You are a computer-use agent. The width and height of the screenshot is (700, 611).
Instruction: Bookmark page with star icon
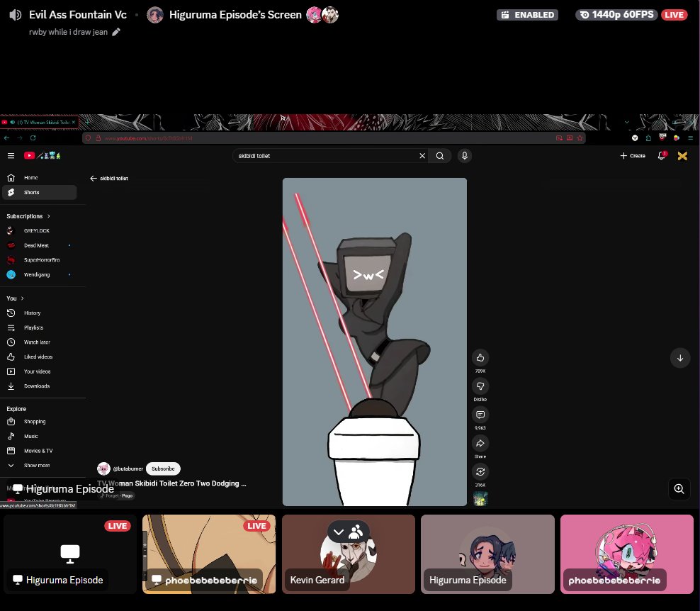[x=580, y=138]
